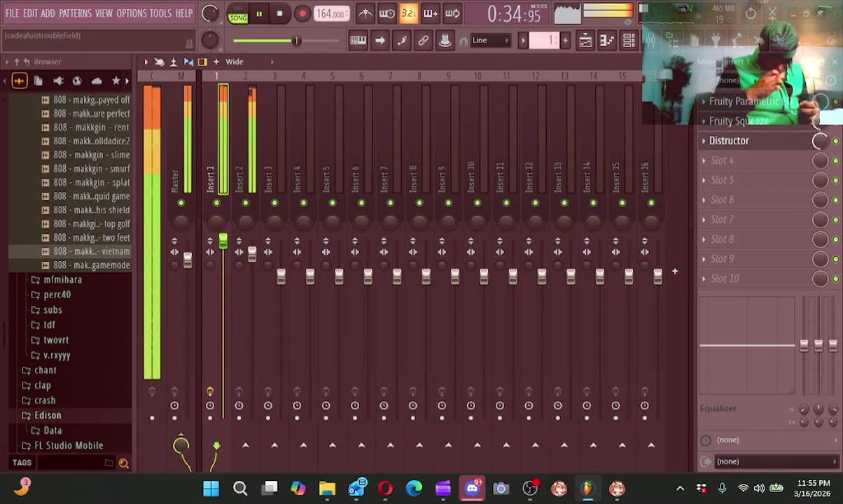Mute the Insert 16 mixer track

(x=651, y=203)
